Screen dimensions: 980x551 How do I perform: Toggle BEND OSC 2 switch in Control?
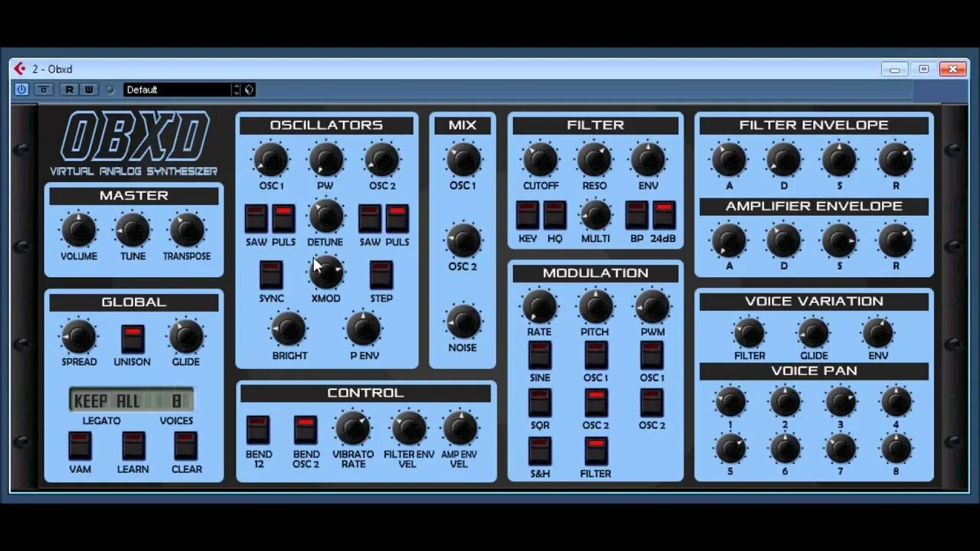coord(305,430)
